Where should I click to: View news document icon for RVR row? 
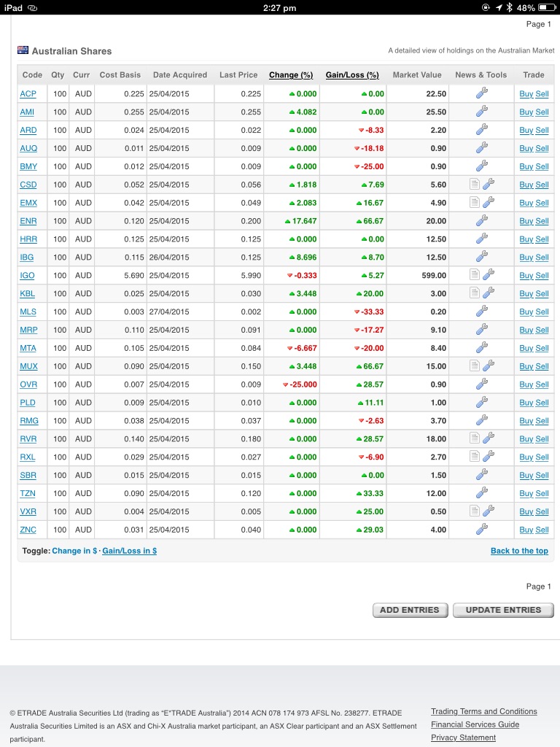[x=474, y=438]
